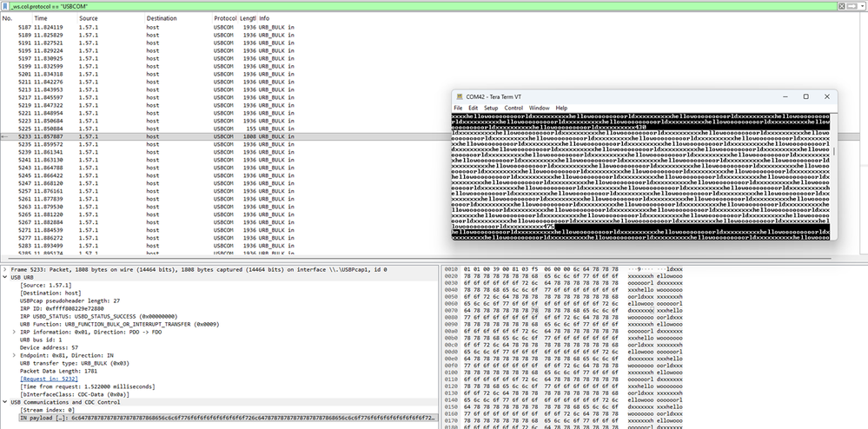868x429 pixels.
Task: Close the COM42 Tera Term window
Action: [827, 96]
